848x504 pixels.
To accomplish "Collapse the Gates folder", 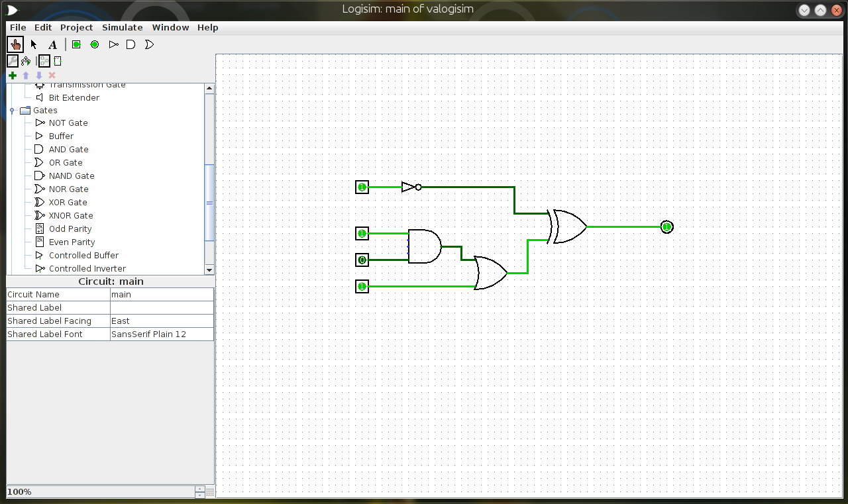I will tap(12, 111).
